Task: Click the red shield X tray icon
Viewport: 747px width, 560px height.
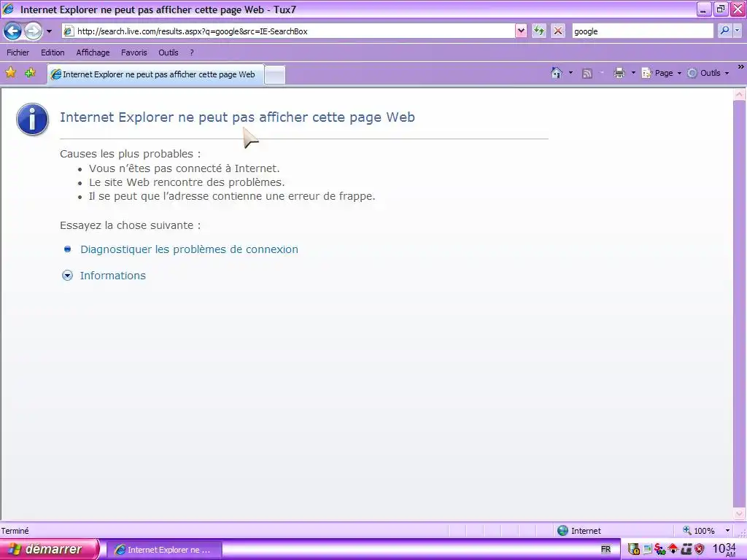Action: 699,549
